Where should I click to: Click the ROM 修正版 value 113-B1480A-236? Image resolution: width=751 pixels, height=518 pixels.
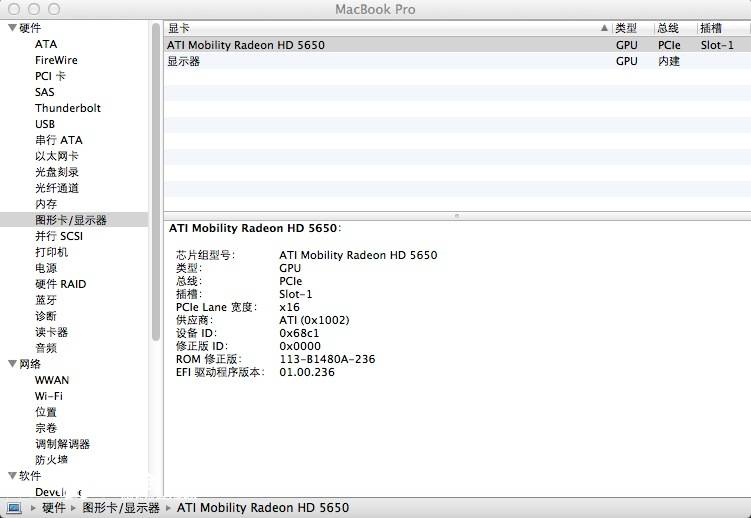tap(327, 359)
